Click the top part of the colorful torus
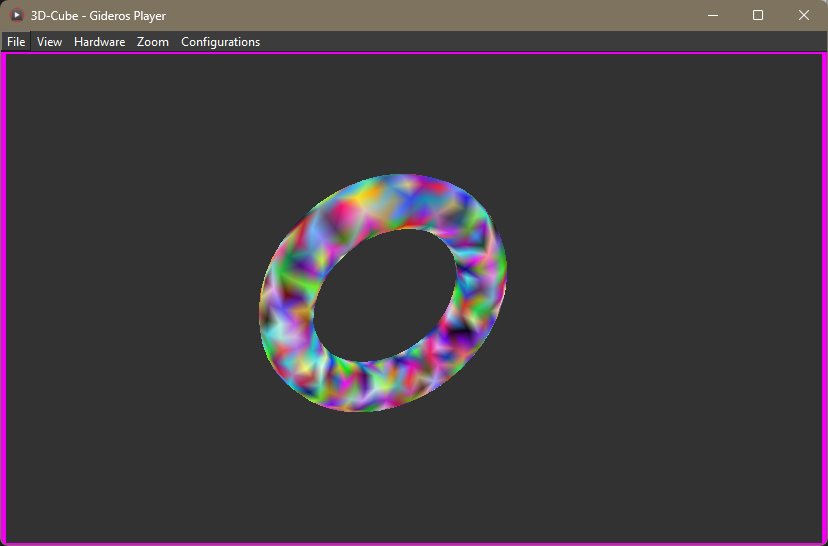 400,200
